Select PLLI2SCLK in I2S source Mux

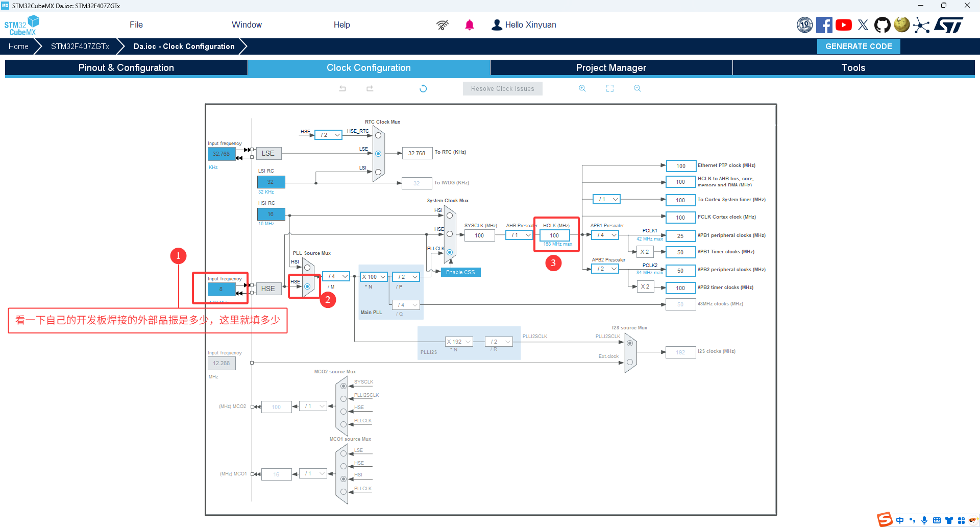(630, 343)
